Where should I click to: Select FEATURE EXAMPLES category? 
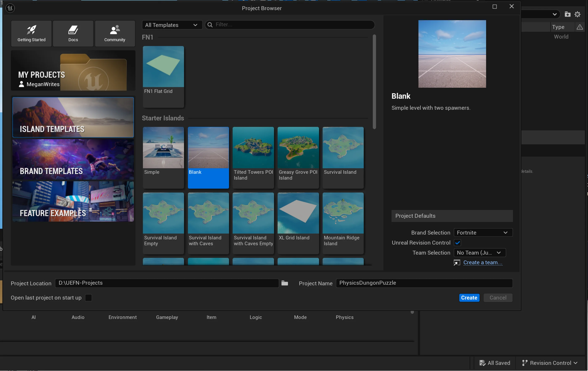pyautogui.click(x=73, y=201)
